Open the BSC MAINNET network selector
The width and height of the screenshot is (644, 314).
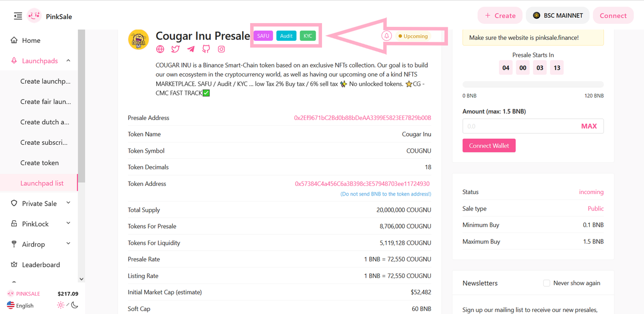tap(558, 16)
